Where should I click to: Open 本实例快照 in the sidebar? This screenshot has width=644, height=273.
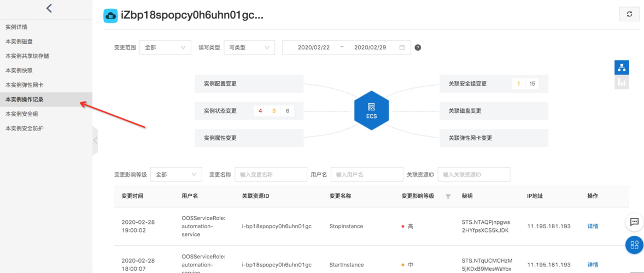pos(19,70)
